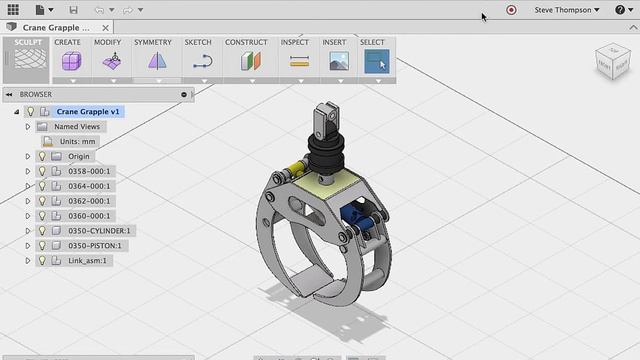Viewport: 640px width, 360px height.
Task: Open the File menu dropdown arrow
Action: pos(51,10)
